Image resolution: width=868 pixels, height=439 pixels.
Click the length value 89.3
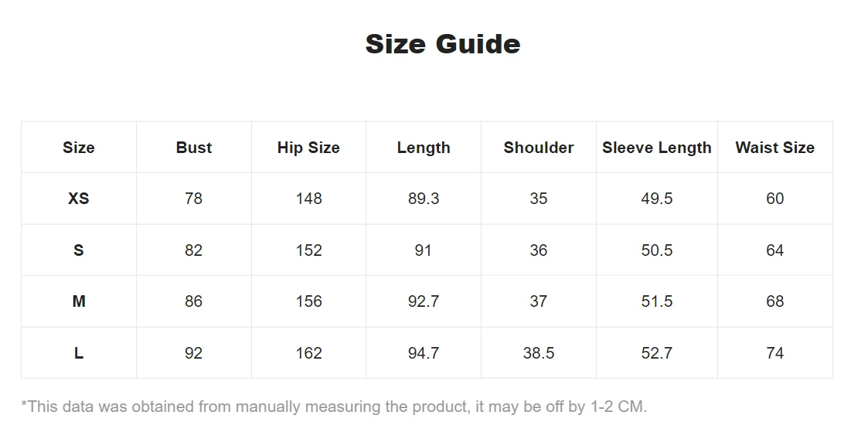[x=424, y=199]
